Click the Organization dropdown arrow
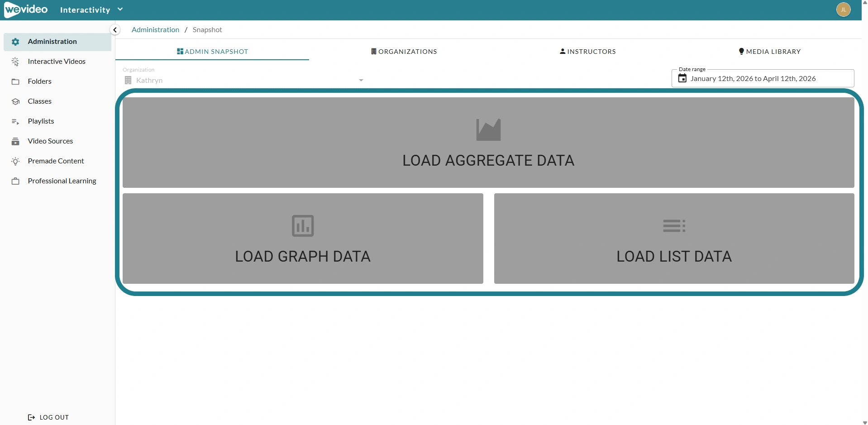Screen dimensions: 868x425 pyautogui.click(x=361, y=81)
